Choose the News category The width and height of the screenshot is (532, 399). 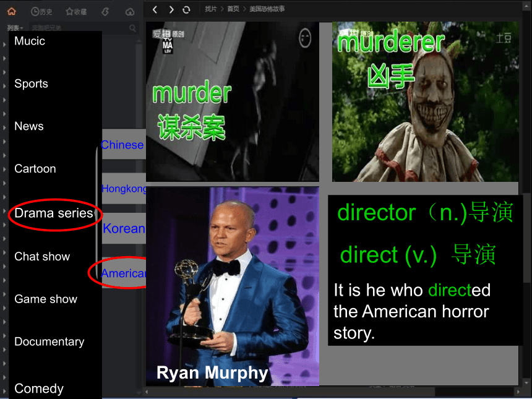pyautogui.click(x=29, y=126)
